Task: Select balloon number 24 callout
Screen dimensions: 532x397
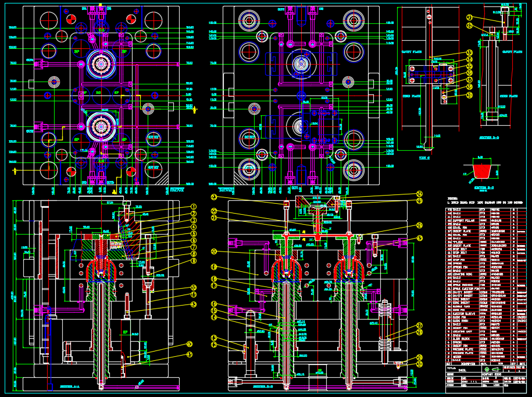Action: click(420, 194)
